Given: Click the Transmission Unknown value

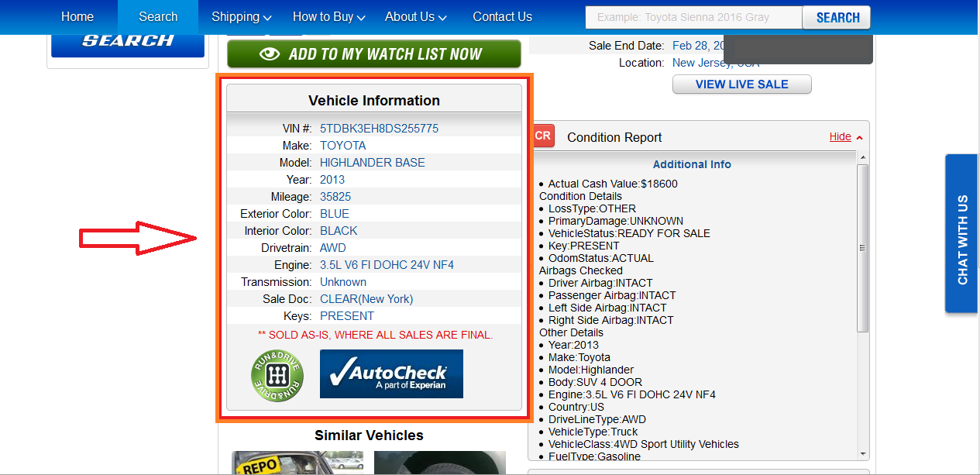Looking at the screenshot, I should (343, 282).
